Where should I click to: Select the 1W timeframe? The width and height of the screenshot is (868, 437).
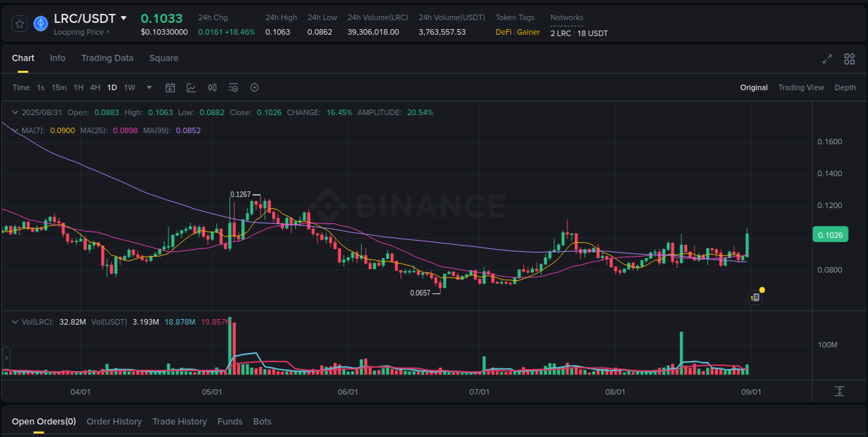pos(129,87)
